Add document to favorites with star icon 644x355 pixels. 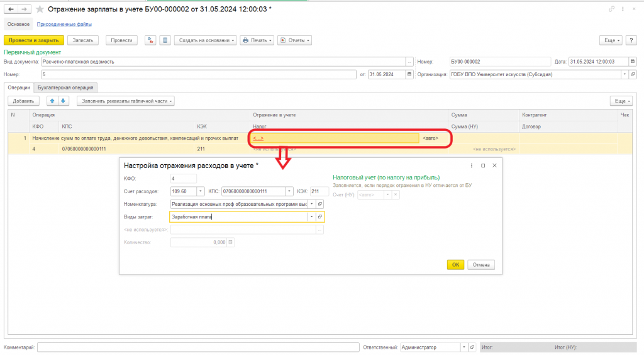tap(40, 9)
